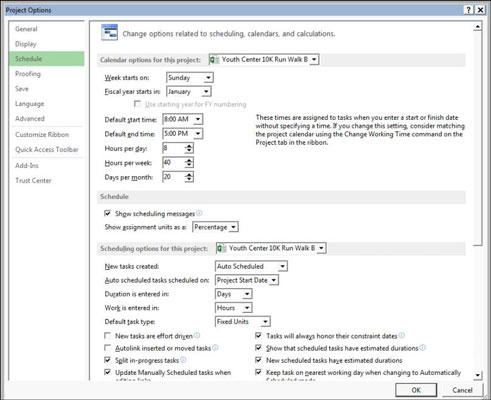Open Work is entered in dropdown
Screen dimensions: 491x400
tap(234, 308)
